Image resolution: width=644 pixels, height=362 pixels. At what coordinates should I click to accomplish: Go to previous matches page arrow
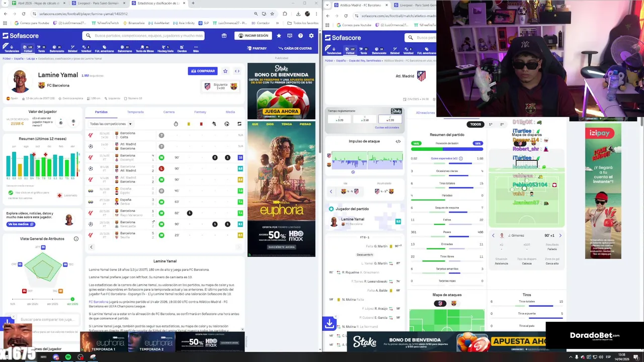(x=91, y=247)
